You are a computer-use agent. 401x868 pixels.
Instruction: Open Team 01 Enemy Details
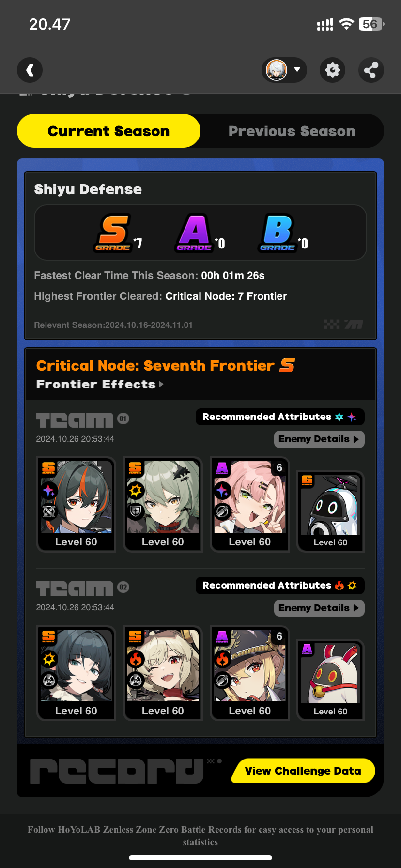(319, 439)
